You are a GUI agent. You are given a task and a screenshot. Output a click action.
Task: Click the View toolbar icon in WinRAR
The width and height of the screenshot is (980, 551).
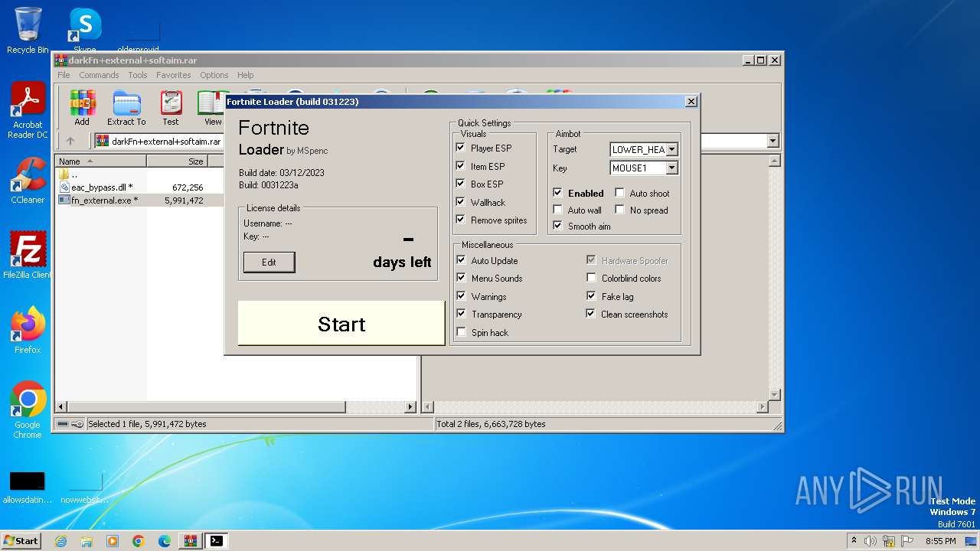211,108
